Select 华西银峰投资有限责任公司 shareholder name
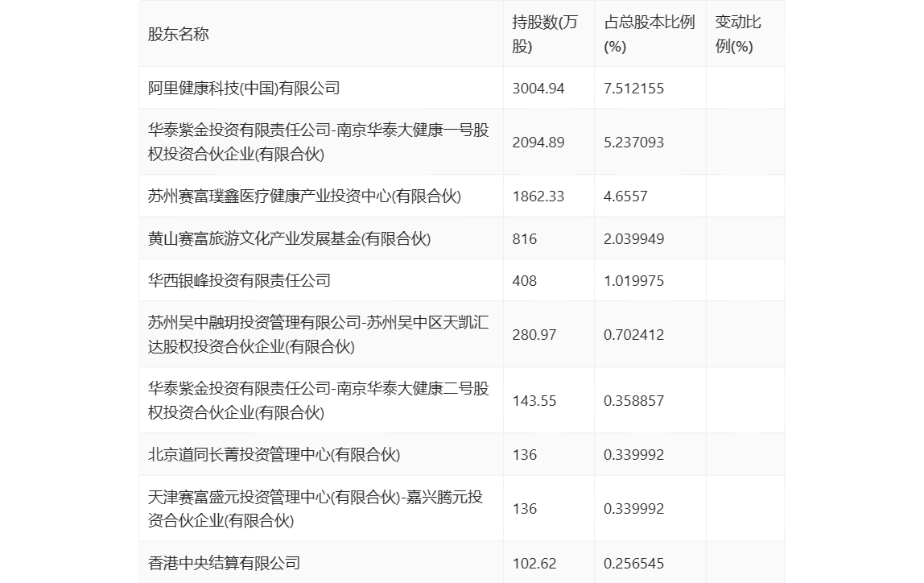 pos(239,280)
